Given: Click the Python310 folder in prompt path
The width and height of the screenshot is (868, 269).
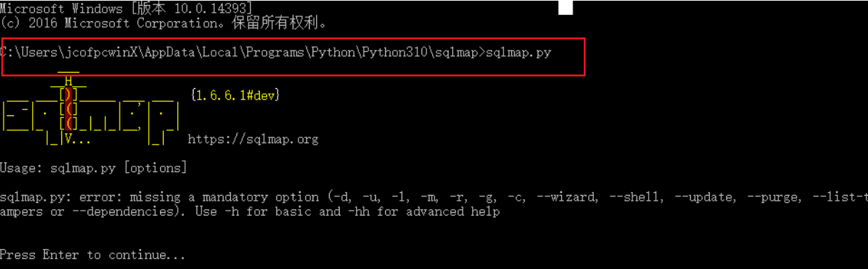Looking at the screenshot, I should pyautogui.click(x=395, y=53).
